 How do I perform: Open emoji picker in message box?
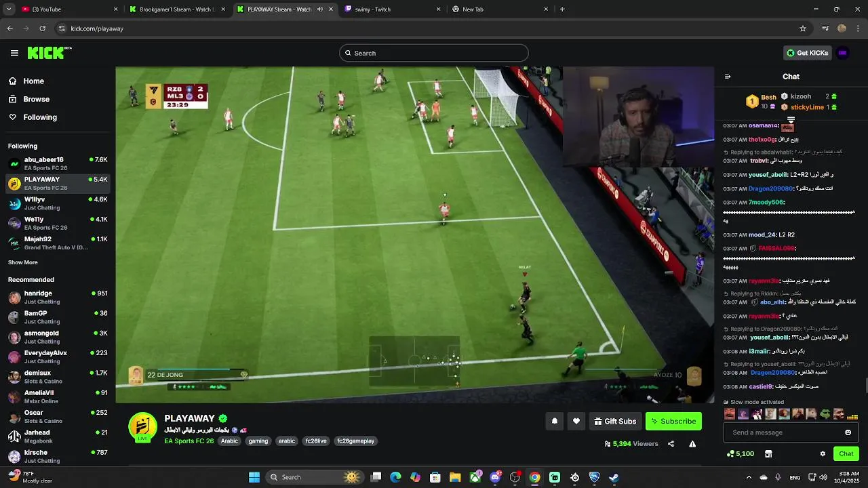(848, 432)
